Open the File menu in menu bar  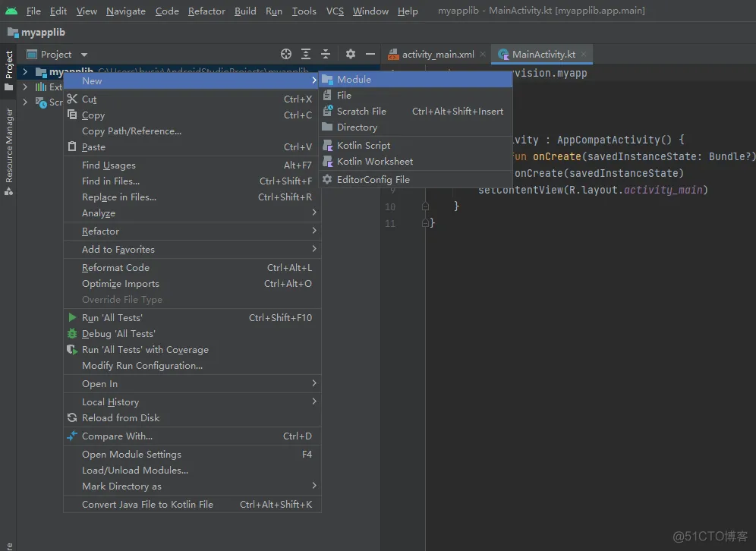(33, 11)
